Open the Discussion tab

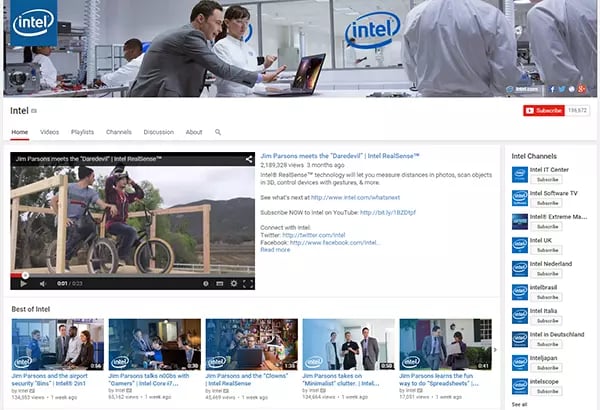pyautogui.click(x=158, y=132)
